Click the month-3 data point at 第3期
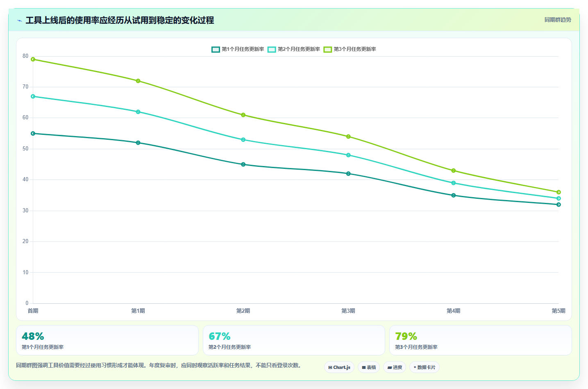The image size is (588, 389). point(348,136)
